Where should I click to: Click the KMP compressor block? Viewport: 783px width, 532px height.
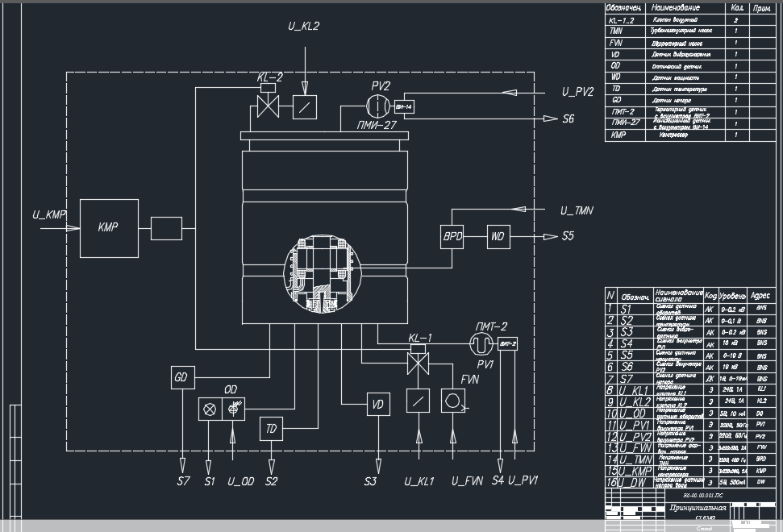tap(109, 227)
